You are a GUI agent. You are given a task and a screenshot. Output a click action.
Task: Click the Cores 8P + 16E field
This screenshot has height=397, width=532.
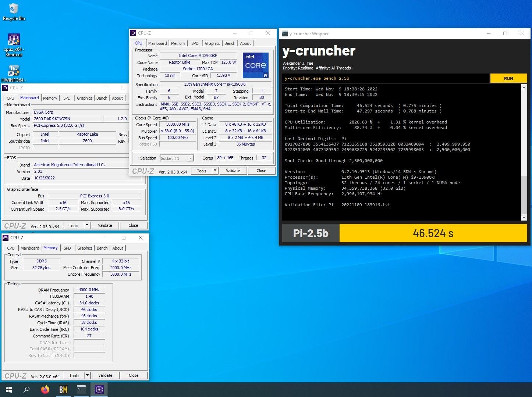(225, 158)
